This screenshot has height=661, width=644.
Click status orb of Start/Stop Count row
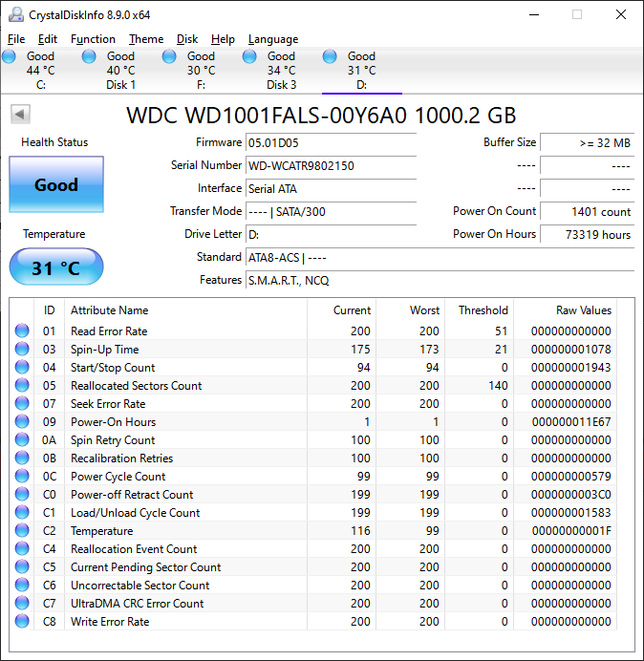[22, 367]
